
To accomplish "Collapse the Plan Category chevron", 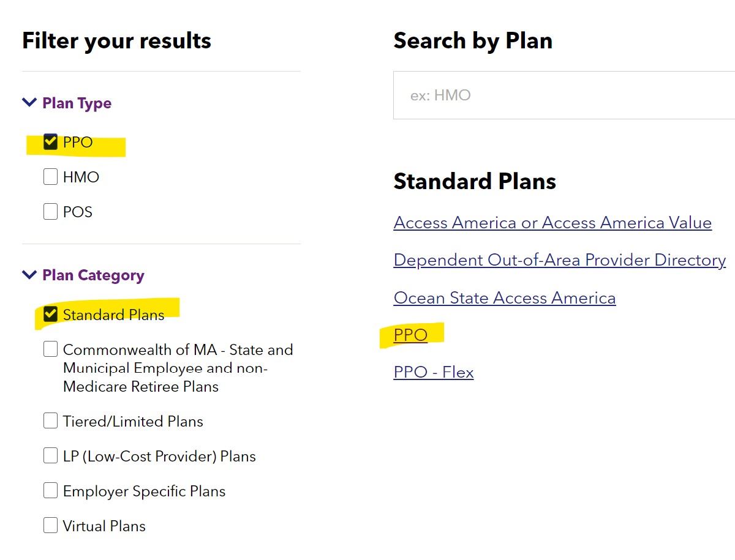I will click(x=29, y=275).
